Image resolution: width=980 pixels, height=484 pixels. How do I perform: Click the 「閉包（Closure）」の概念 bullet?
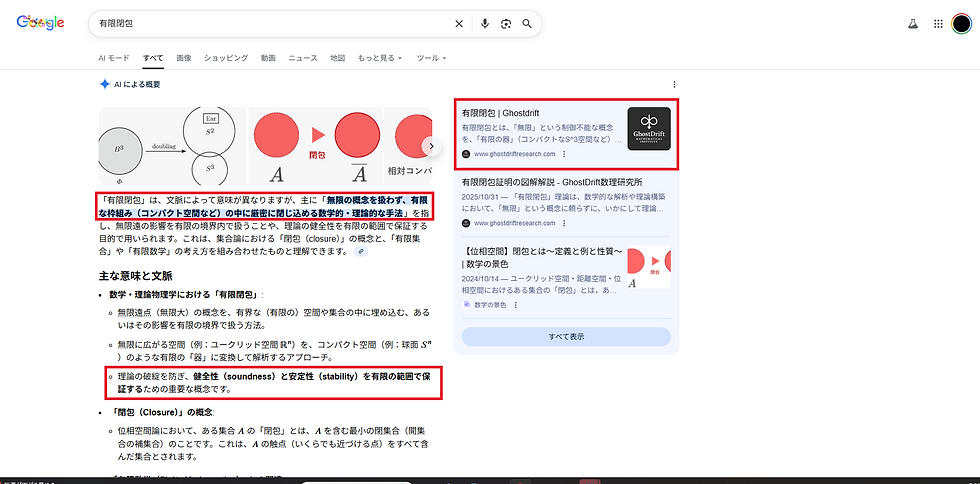[162, 413]
